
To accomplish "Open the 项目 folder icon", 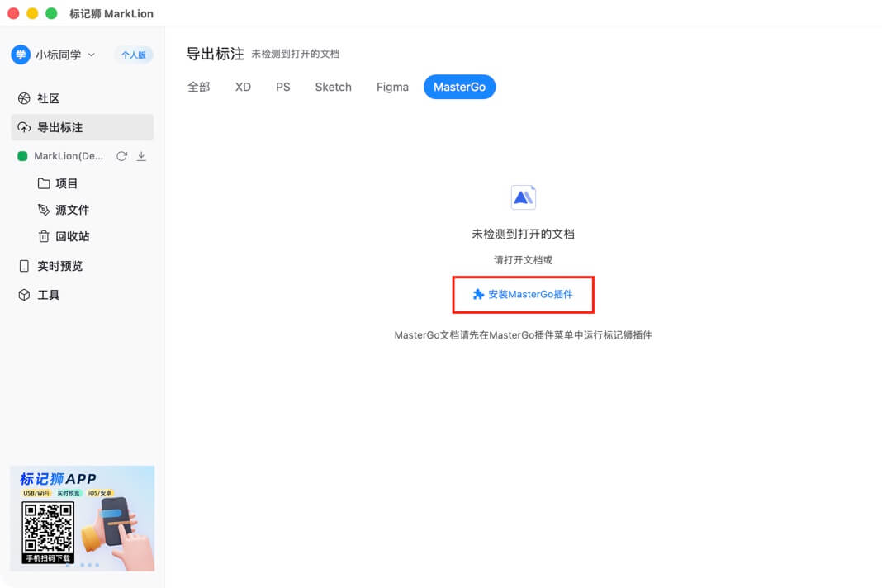I will click(x=44, y=183).
